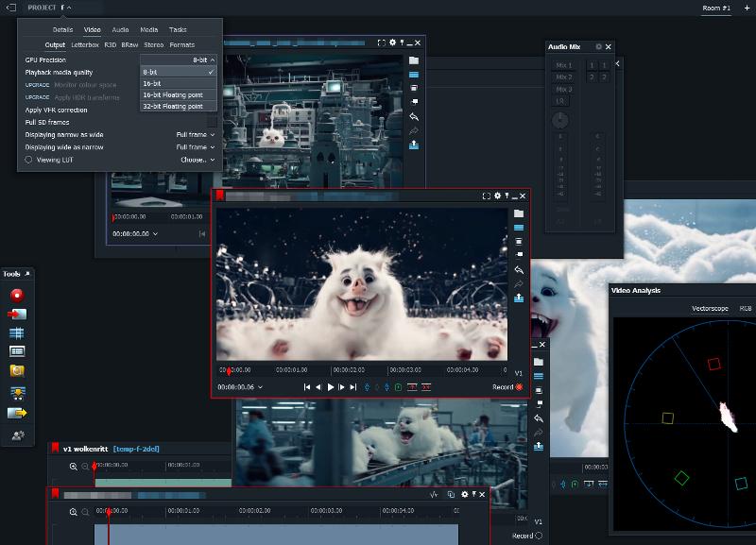Open the user settings tool in Tools panel
756x545 pixels.
(18, 435)
